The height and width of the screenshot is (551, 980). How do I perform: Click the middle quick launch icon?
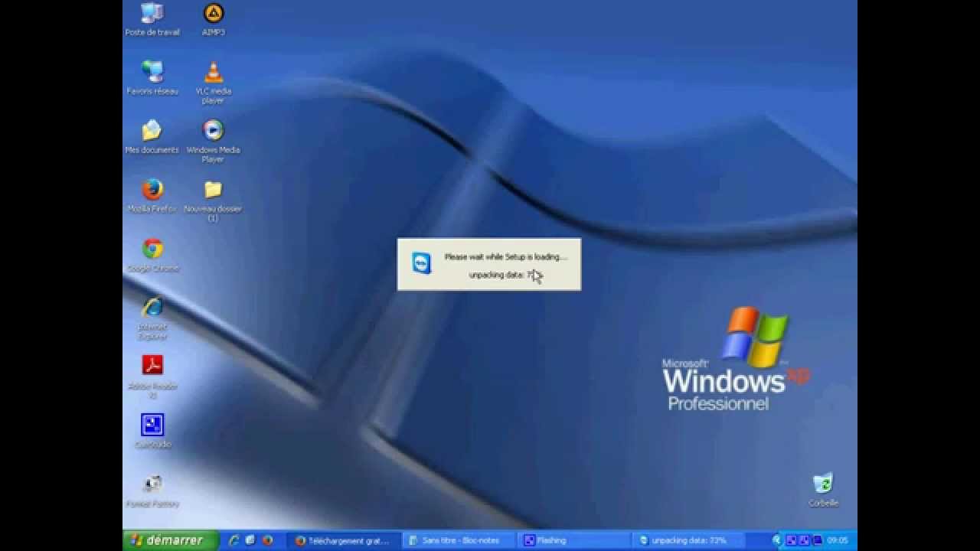pos(250,540)
